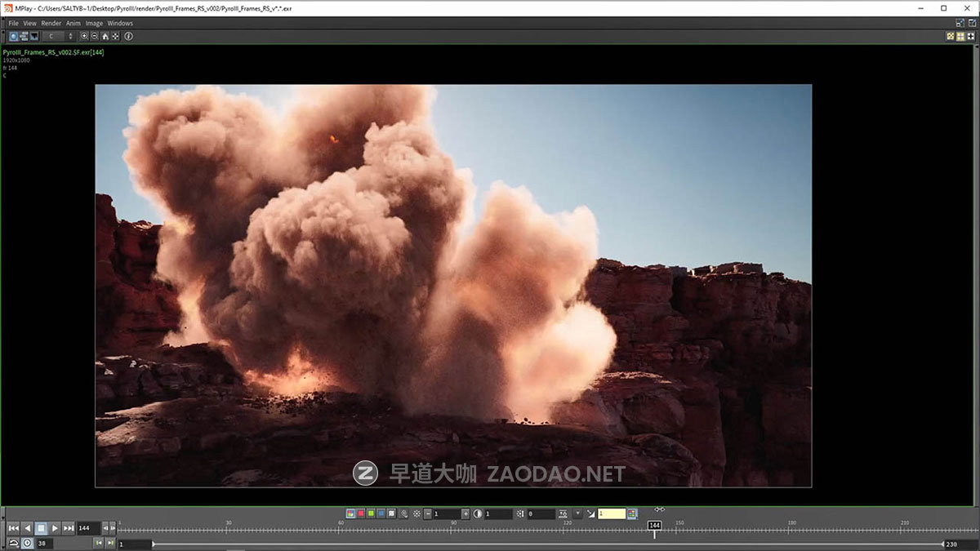Click the range start field showing 1
This screenshot has width=980, height=551.
tap(135, 544)
